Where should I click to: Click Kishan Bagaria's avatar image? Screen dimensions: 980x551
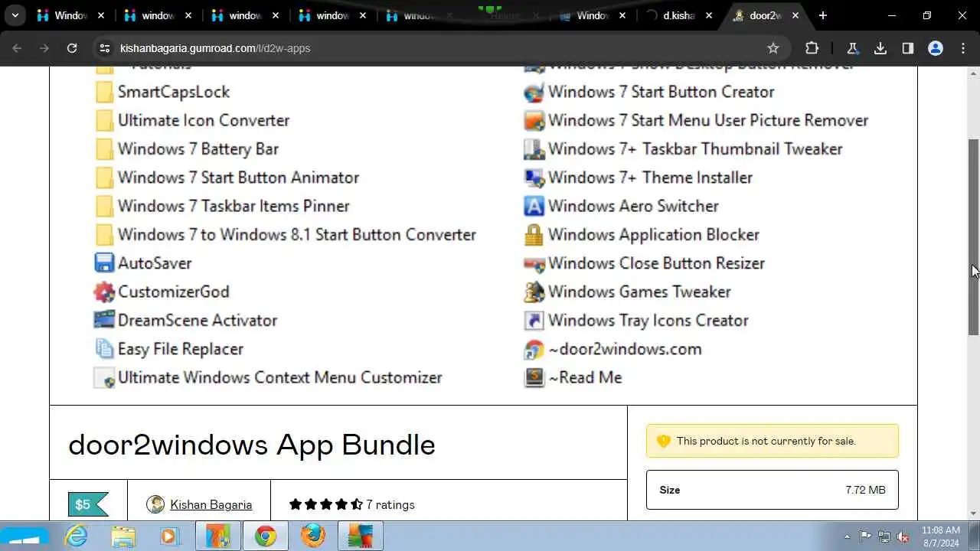click(155, 504)
